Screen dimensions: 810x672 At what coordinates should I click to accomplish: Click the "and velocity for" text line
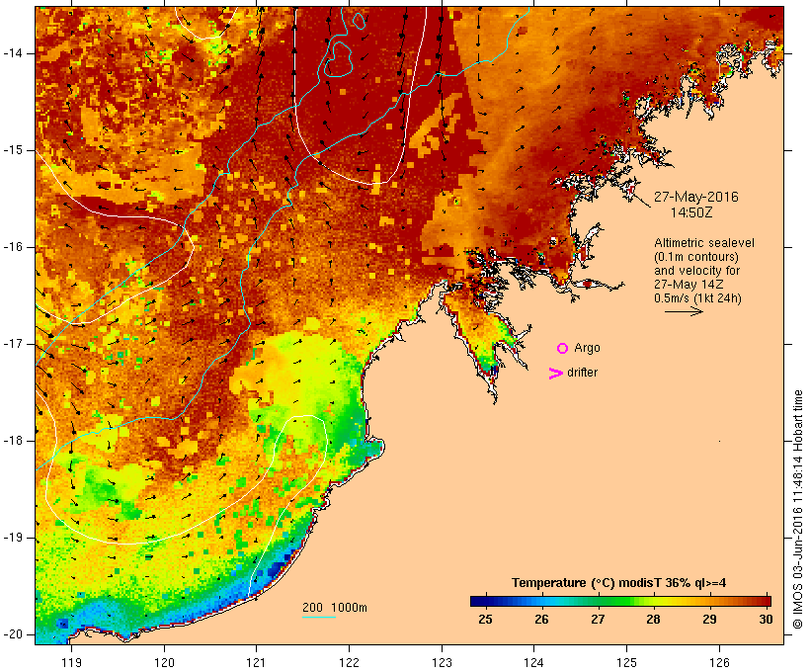(x=696, y=271)
